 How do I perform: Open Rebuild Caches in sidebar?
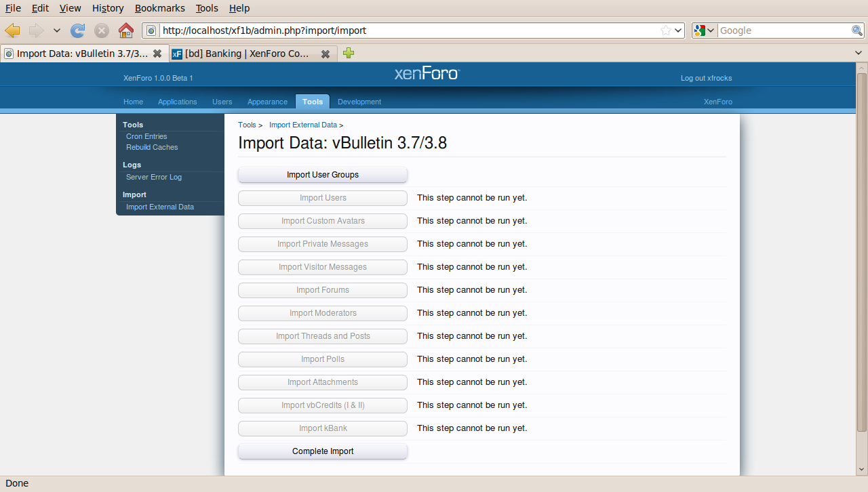(x=152, y=147)
